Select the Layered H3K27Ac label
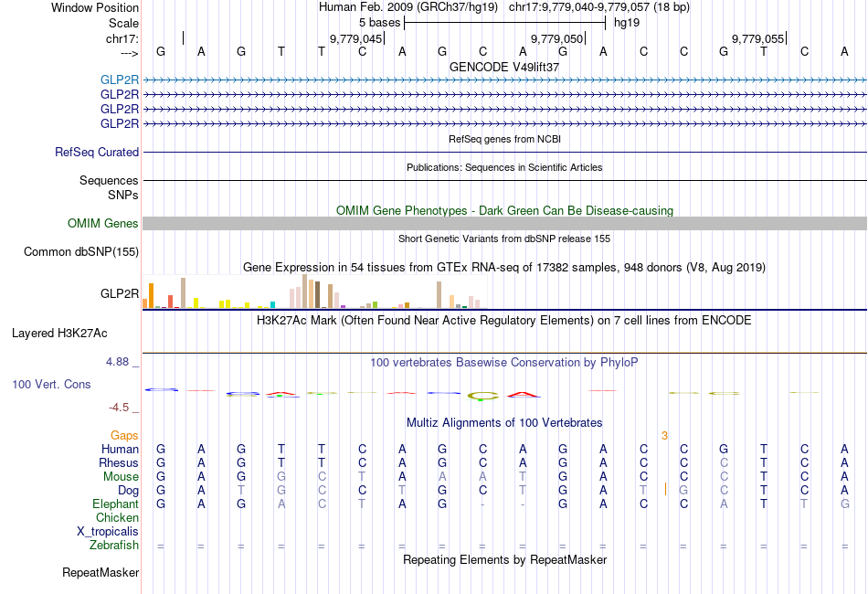 [59, 334]
